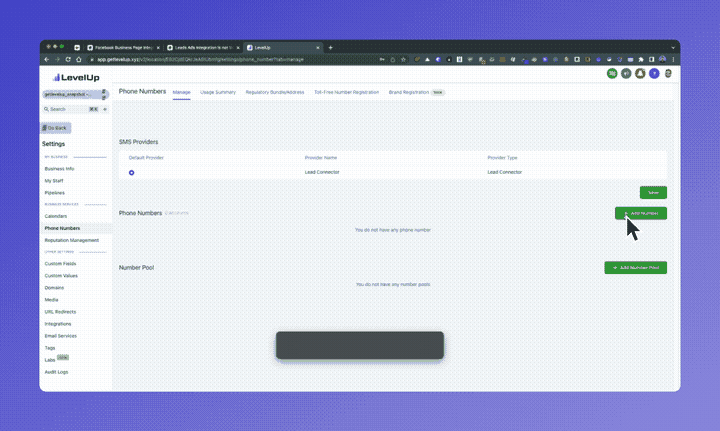Viewport: 720px width, 431px height.
Task: Click the Go Back button
Action: click(x=55, y=128)
